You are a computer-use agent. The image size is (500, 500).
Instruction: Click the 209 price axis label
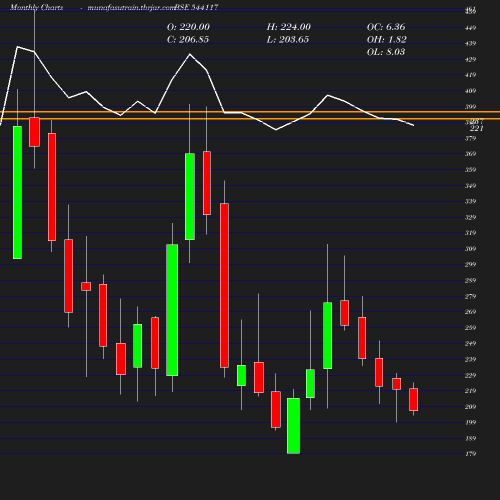pos(471,407)
